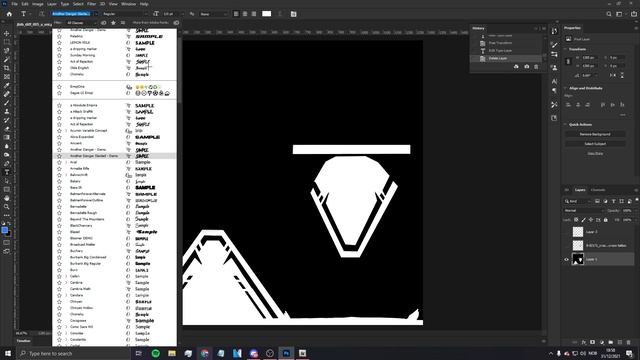Create new snapshot in History panel

tap(527, 67)
